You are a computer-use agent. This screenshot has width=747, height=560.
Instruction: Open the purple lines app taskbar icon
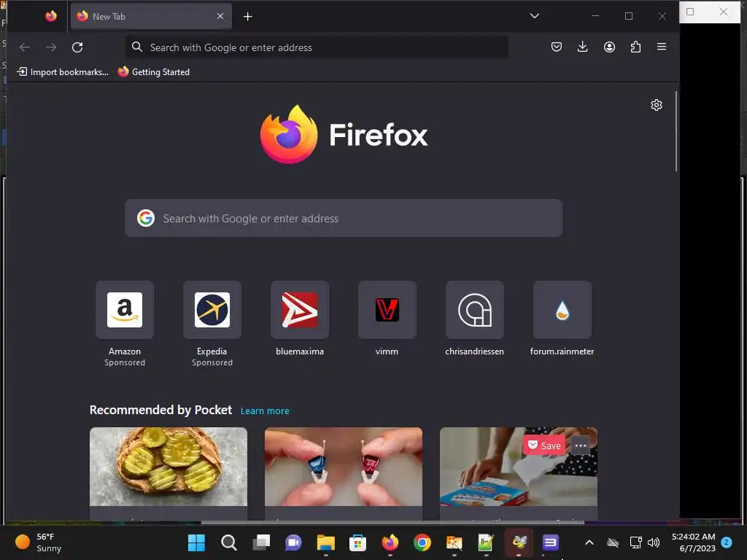click(x=550, y=542)
